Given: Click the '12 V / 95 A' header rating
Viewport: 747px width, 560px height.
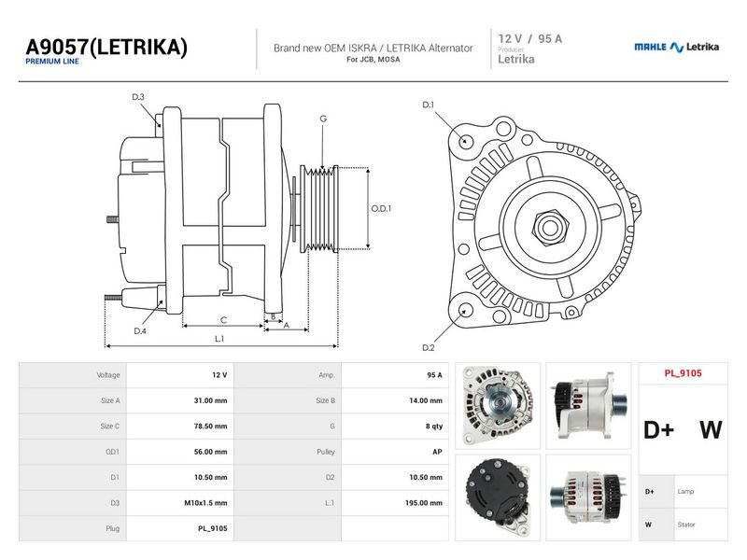Looking at the screenshot, I should [x=530, y=38].
